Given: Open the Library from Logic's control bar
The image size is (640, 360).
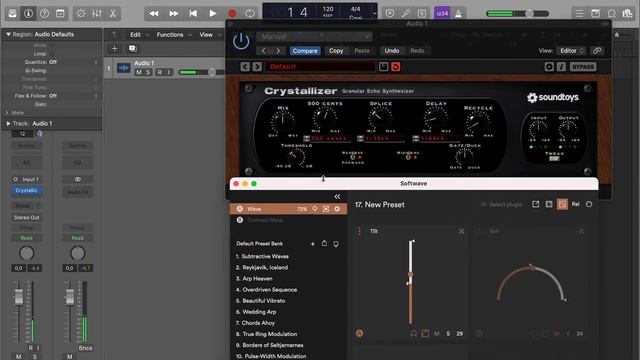Looking at the screenshot, I should (12, 13).
